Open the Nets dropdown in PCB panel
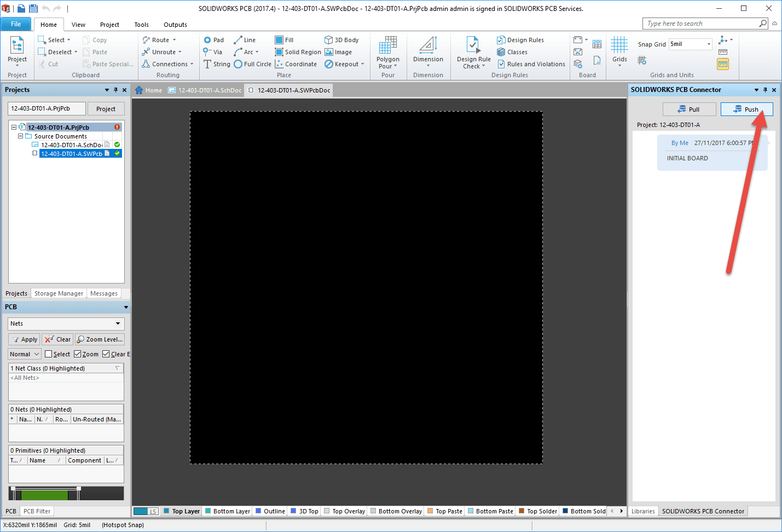The width and height of the screenshot is (782, 532). coord(66,323)
